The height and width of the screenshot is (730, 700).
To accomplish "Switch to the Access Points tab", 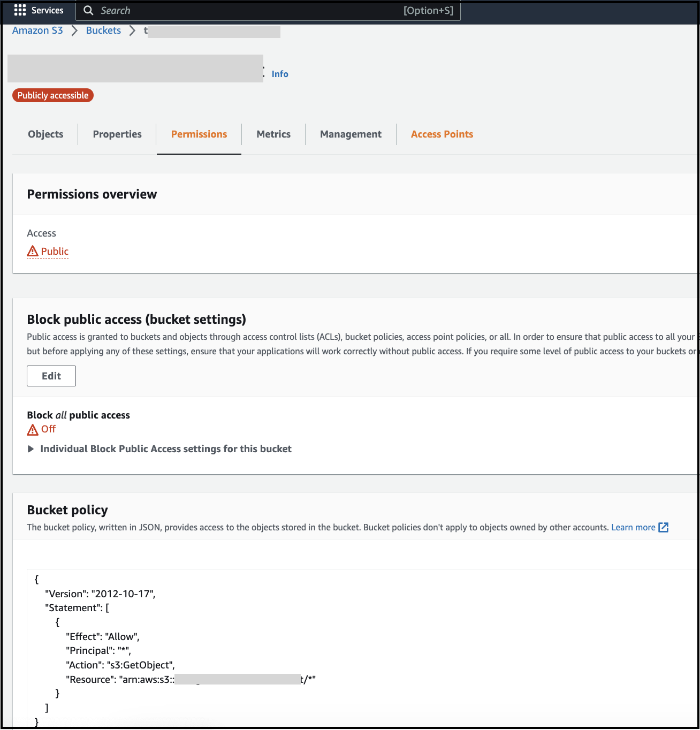I will [442, 134].
